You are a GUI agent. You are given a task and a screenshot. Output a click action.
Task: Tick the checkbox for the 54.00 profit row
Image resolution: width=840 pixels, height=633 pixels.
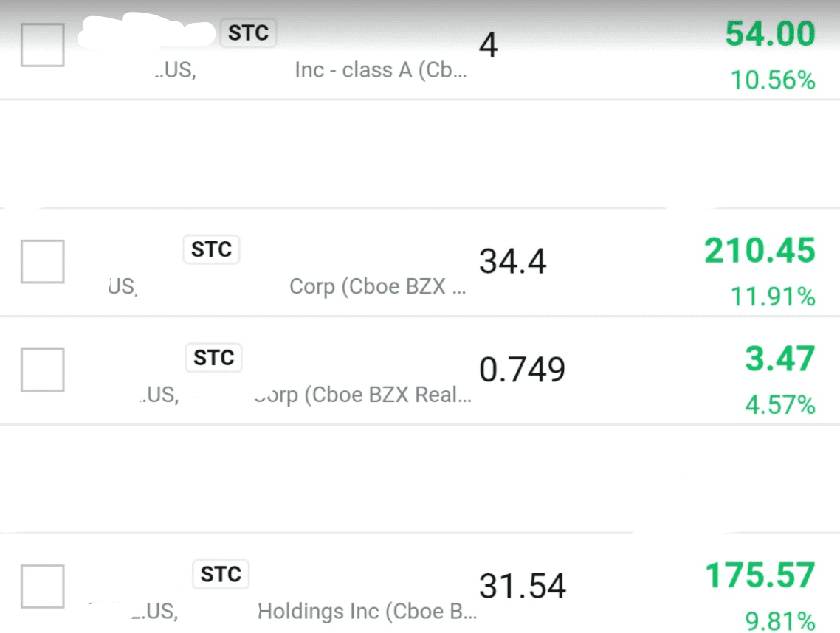pos(42,45)
